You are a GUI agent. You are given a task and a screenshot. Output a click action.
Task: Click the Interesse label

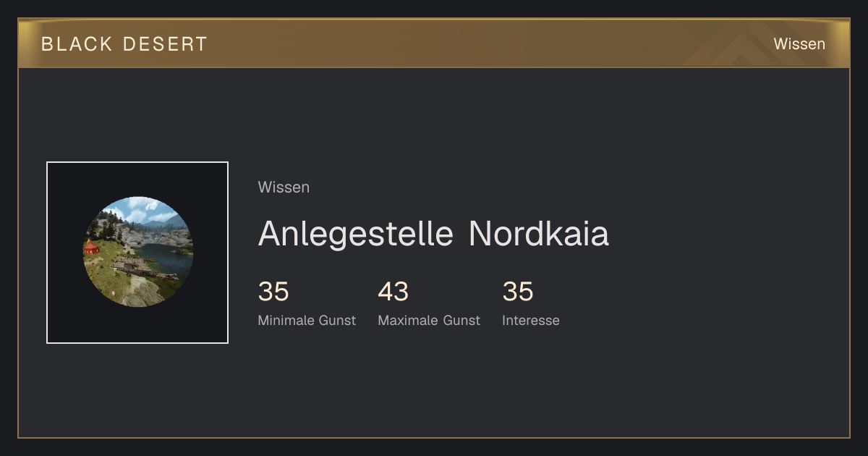click(x=531, y=321)
